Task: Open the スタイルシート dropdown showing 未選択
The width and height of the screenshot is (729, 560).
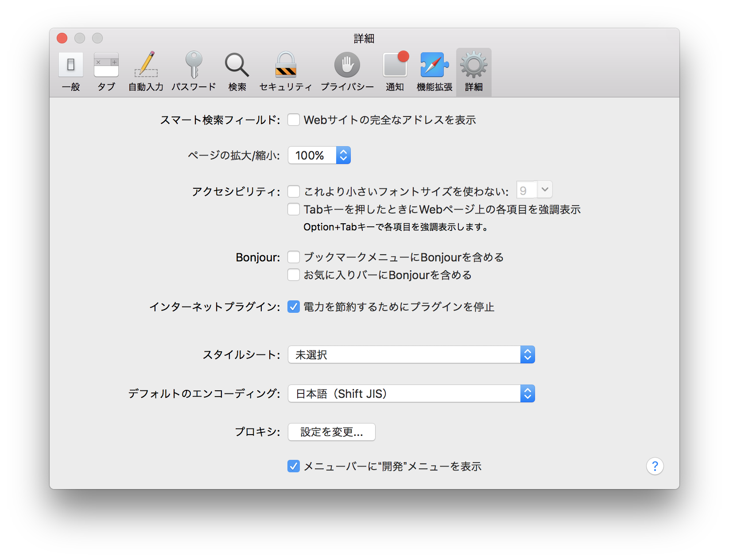Action: [x=527, y=354]
